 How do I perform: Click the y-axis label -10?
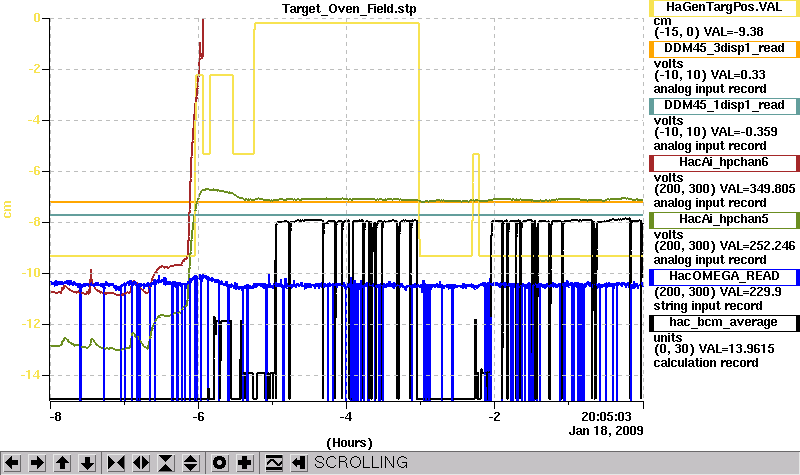coord(31,273)
